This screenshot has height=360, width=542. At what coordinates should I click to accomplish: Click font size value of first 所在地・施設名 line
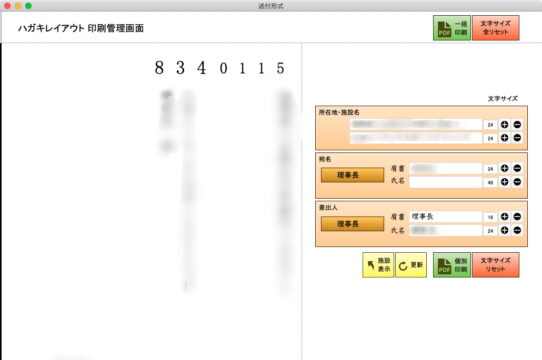click(x=490, y=125)
